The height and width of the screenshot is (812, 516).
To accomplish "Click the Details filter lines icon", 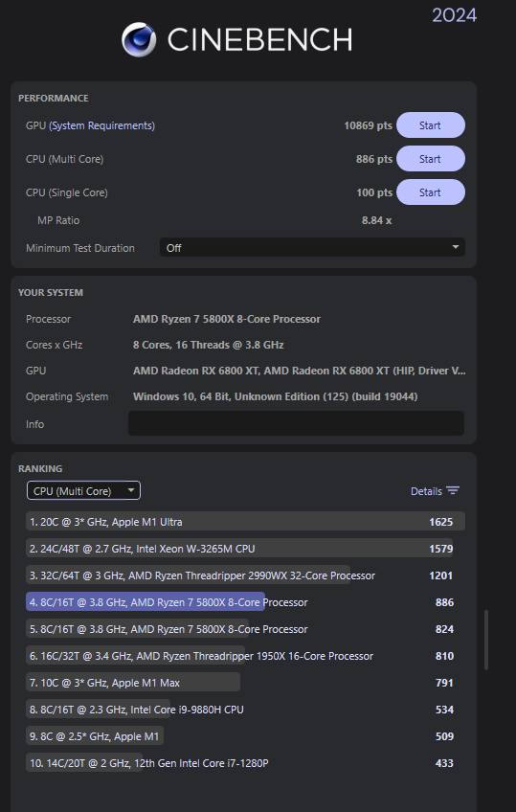I will click(453, 491).
